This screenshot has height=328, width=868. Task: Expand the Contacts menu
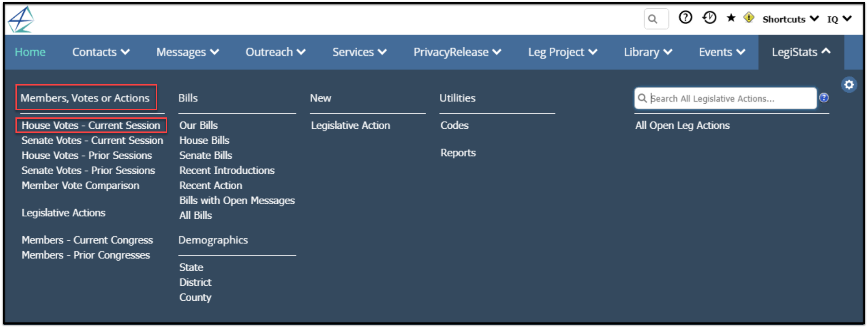click(x=101, y=52)
